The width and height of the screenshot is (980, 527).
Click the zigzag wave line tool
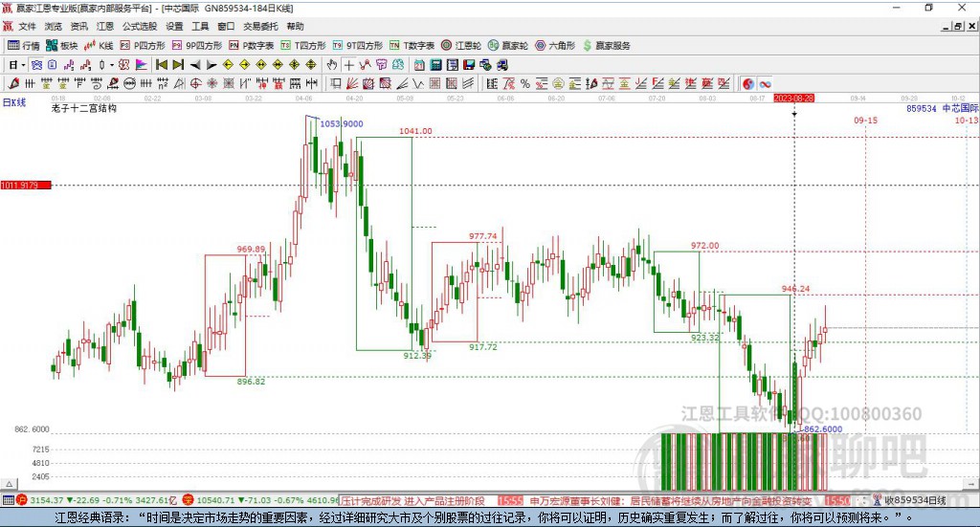[417, 83]
